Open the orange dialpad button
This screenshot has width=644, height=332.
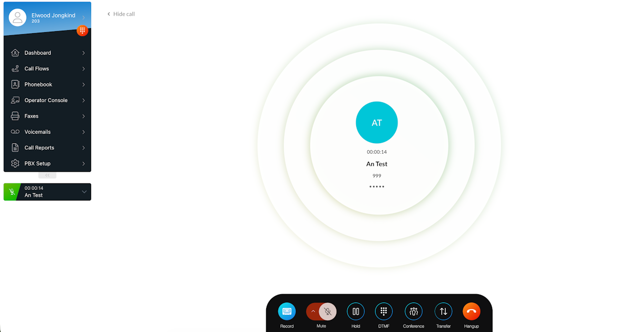[x=83, y=31]
